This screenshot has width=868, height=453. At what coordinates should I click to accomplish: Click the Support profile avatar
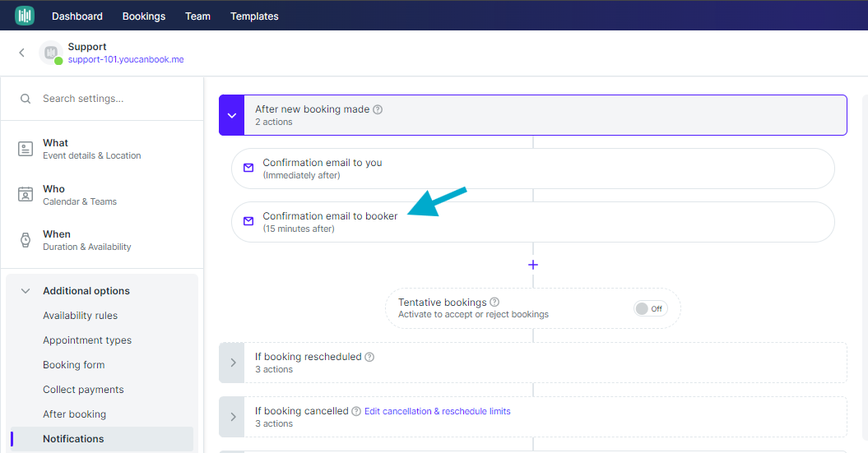click(51, 53)
